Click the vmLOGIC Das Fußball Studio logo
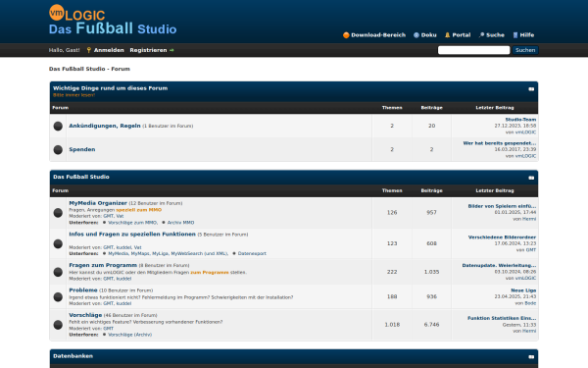The height and width of the screenshot is (368, 588). 113,20
